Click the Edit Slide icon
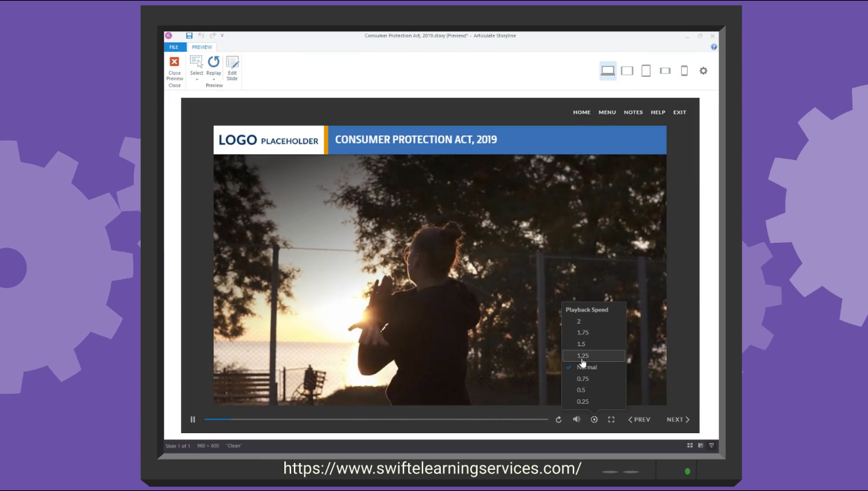 (x=232, y=63)
